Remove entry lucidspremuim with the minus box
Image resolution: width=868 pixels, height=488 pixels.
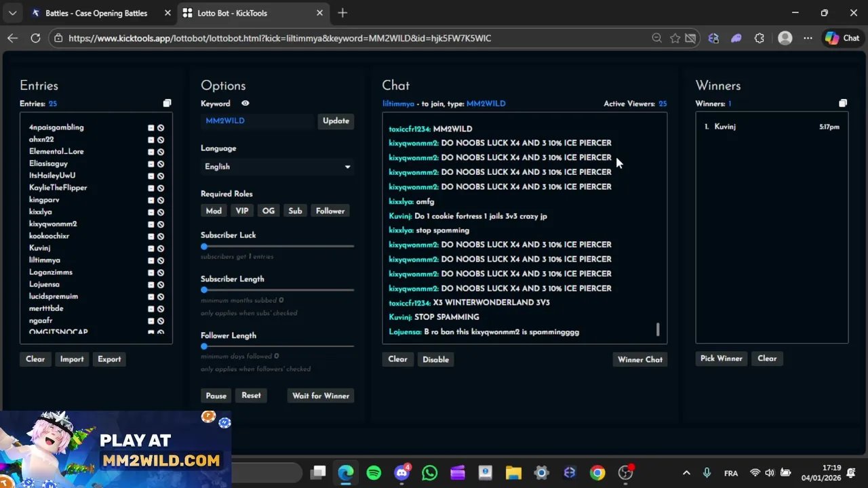click(151, 296)
